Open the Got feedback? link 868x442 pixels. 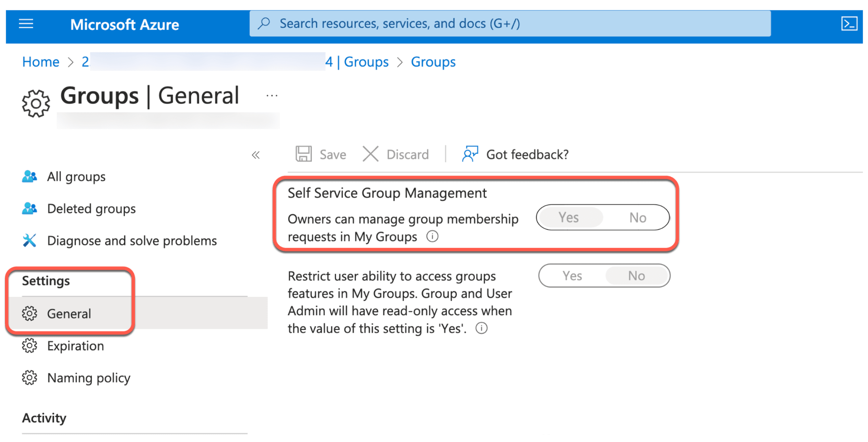pos(527,154)
